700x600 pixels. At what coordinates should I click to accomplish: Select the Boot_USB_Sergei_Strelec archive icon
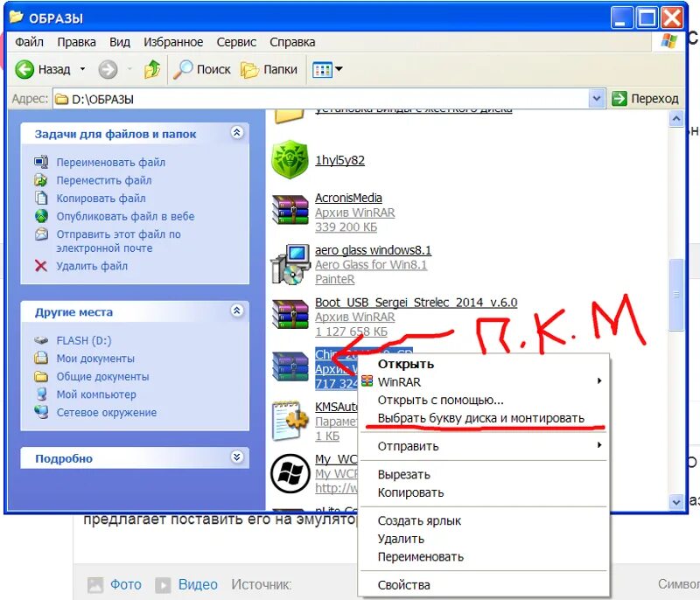pyautogui.click(x=290, y=314)
